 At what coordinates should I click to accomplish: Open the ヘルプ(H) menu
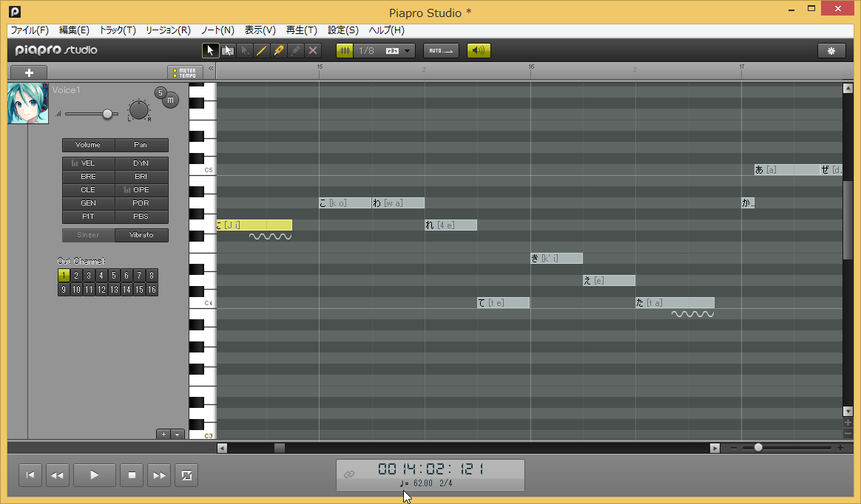coord(387,30)
